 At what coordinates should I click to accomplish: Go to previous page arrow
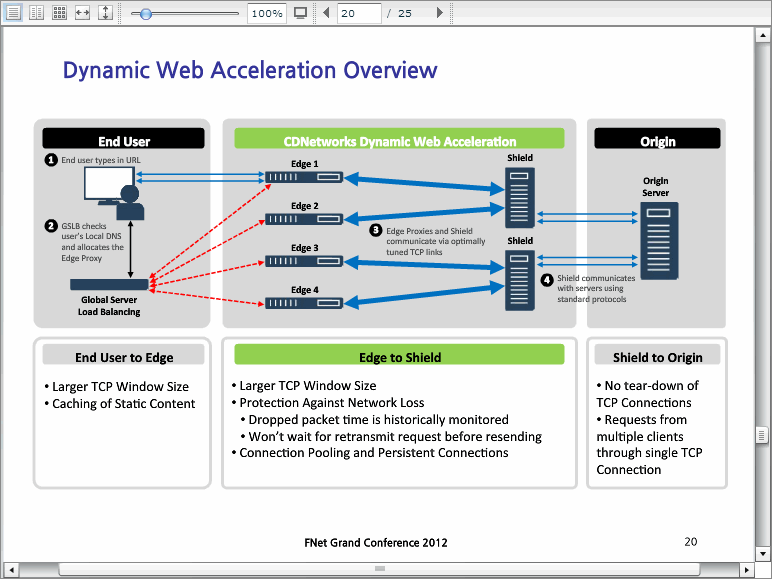(325, 13)
